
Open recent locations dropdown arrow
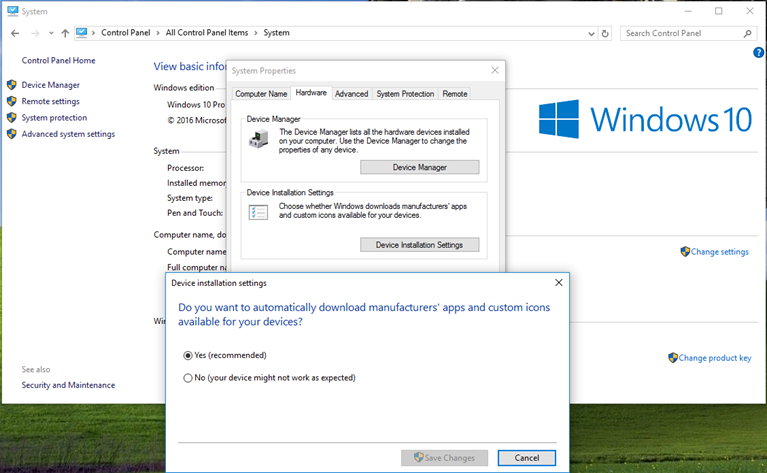pos(51,33)
